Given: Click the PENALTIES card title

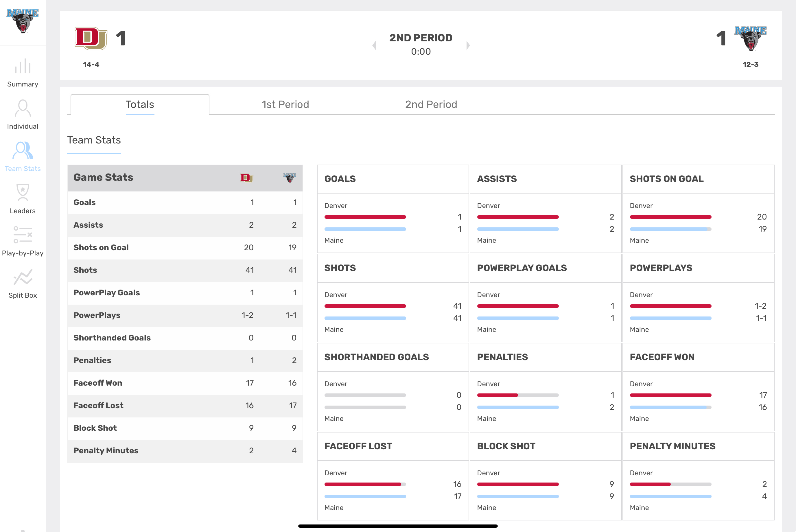Looking at the screenshot, I should [502, 357].
